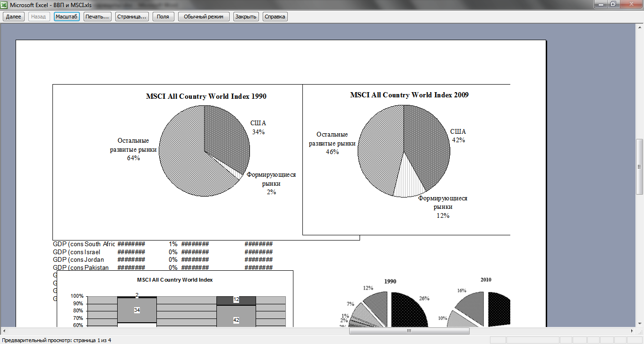Click the horizontal scrollbar thumb
The width and height of the screenshot is (644, 344).
point(410,331)
